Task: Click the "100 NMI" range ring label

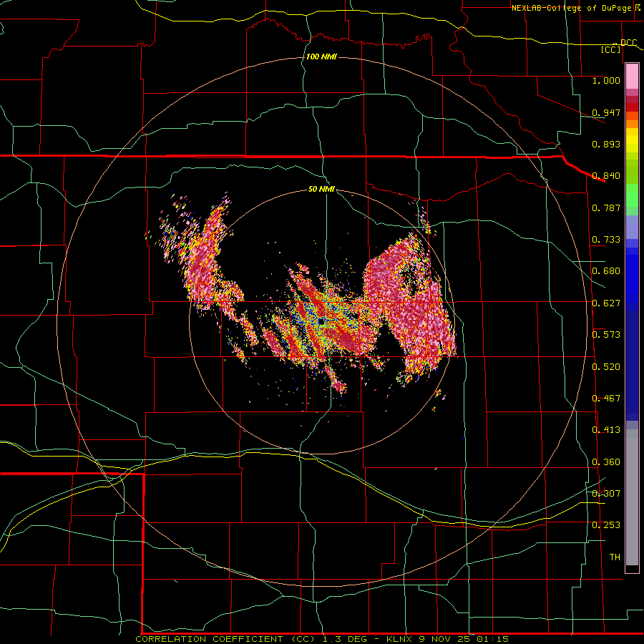Action: [x=321, y=57]
